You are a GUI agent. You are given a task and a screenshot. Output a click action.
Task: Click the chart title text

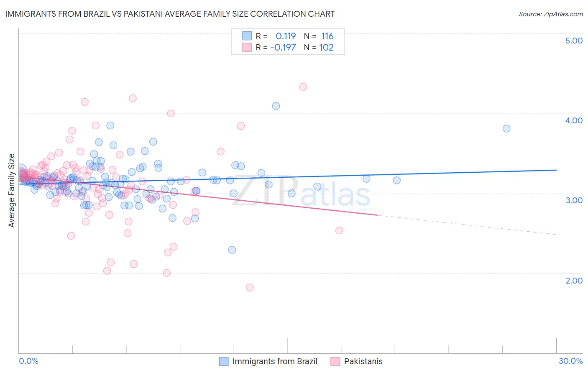point(170,14)
